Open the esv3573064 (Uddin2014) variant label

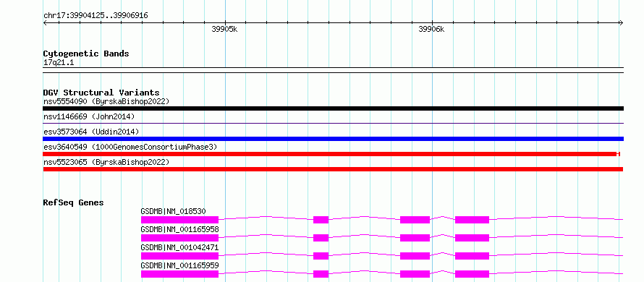91,132
